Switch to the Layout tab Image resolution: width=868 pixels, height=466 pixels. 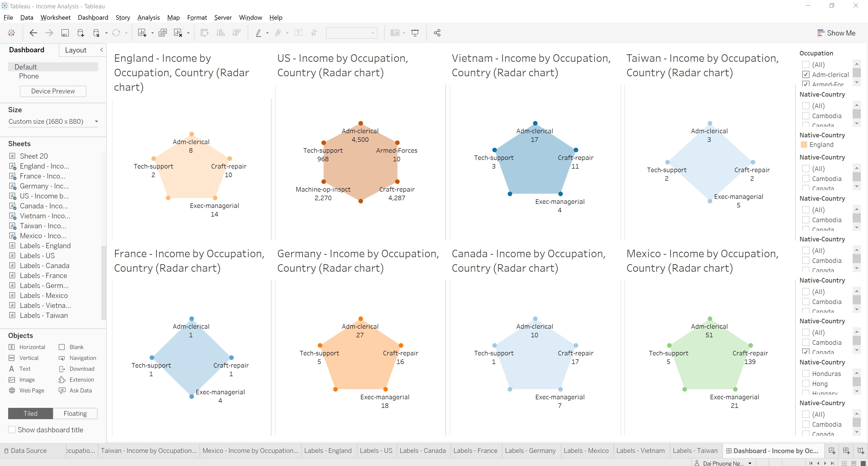[x=76, y=50]
